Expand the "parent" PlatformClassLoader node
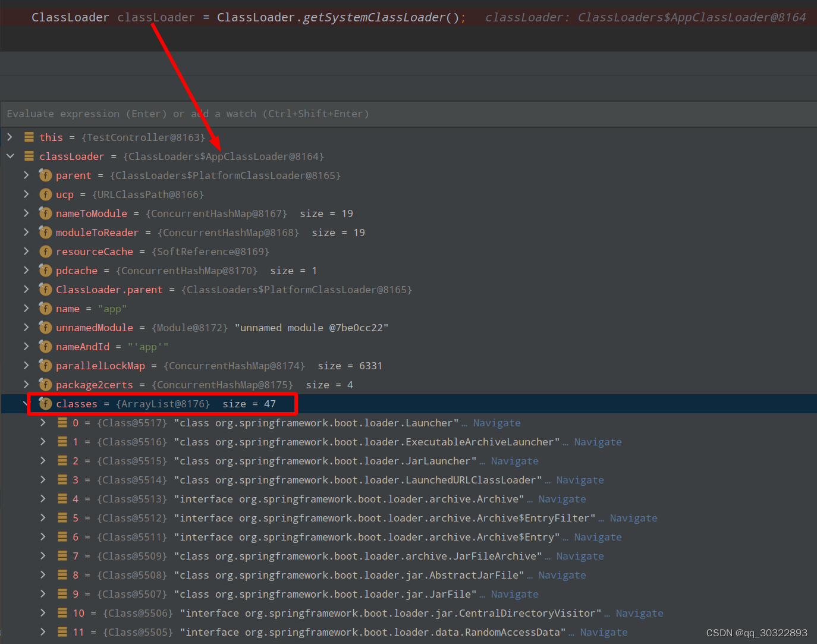This screenshot has height=644, width=817. click(26, 175)
